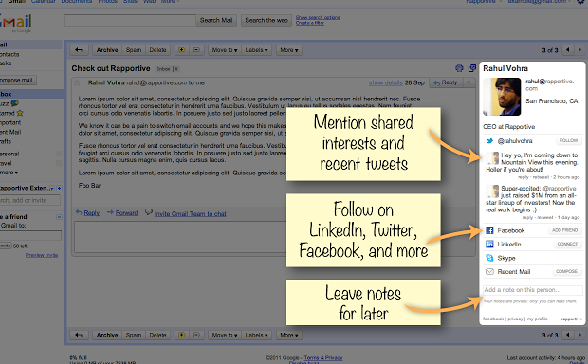The height and width of the screenshot is (364, 588).
Task: Open the Sent Mail folder
Action: 10,132
